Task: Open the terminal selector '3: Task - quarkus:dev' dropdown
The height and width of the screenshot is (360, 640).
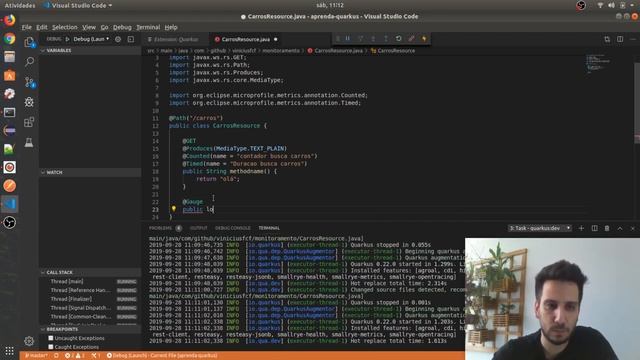Action: pyautogui.click(x=540, y=228)
